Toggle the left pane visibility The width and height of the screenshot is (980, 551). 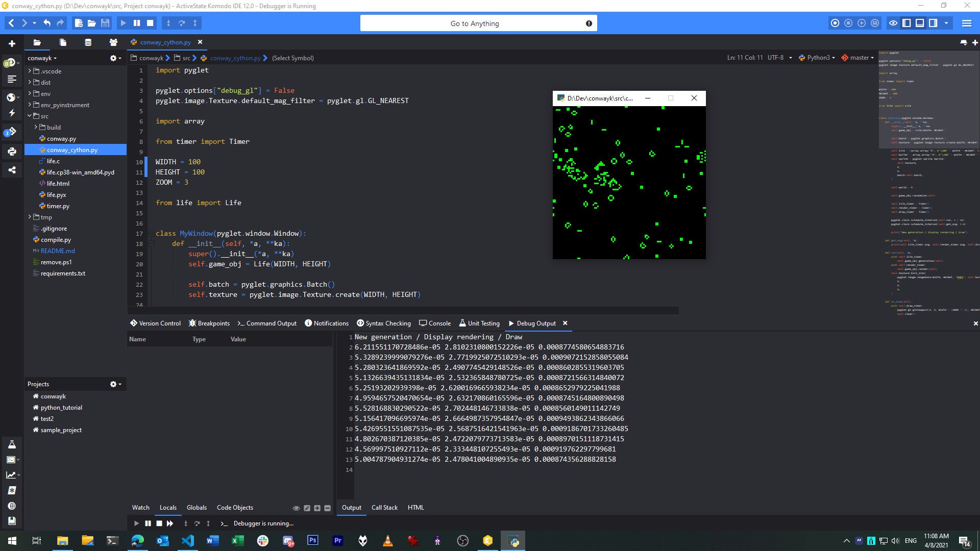point(906,23)
